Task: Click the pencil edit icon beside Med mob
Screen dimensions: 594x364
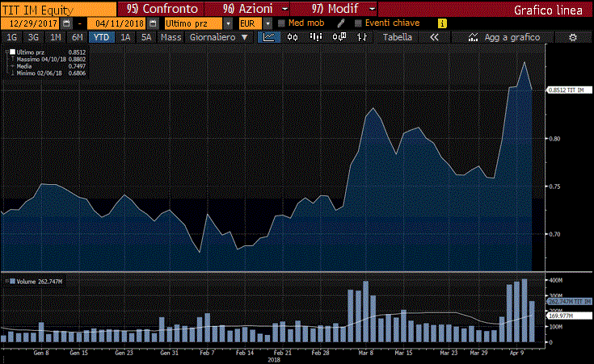Action: pos(341,23)
